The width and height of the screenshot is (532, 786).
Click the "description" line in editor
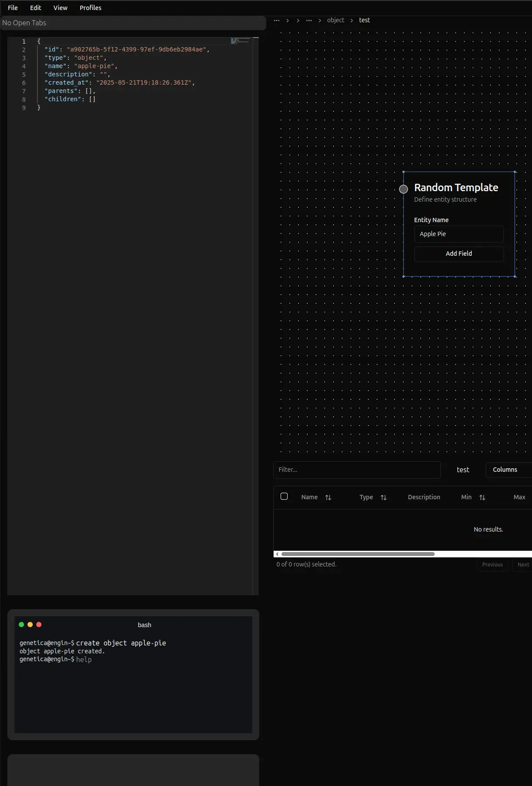(x=77, y=75)
